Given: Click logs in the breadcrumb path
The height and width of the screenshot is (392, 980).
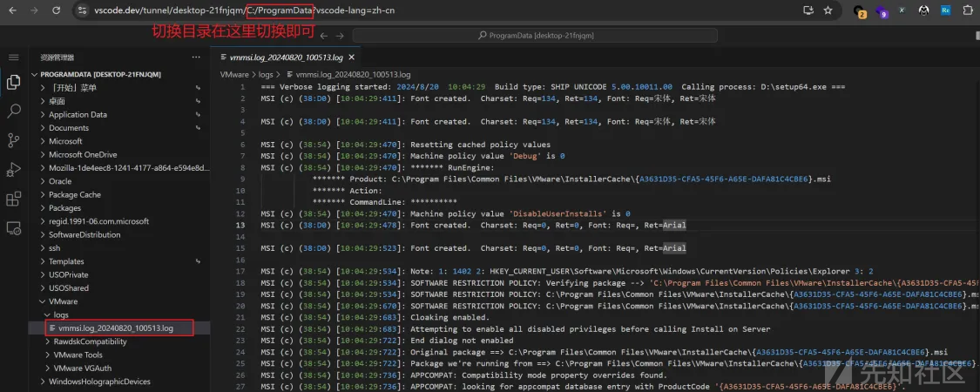Looking at the screenshot, I should tap(266, 74).
